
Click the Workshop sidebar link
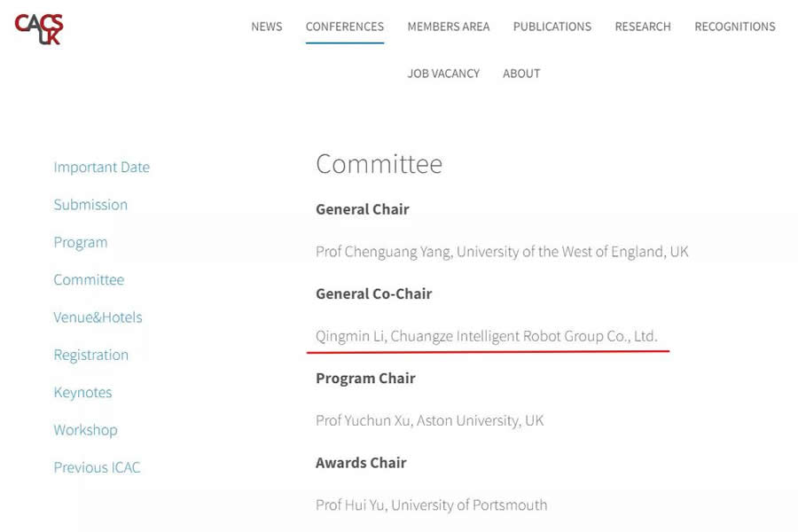point(85,430)
